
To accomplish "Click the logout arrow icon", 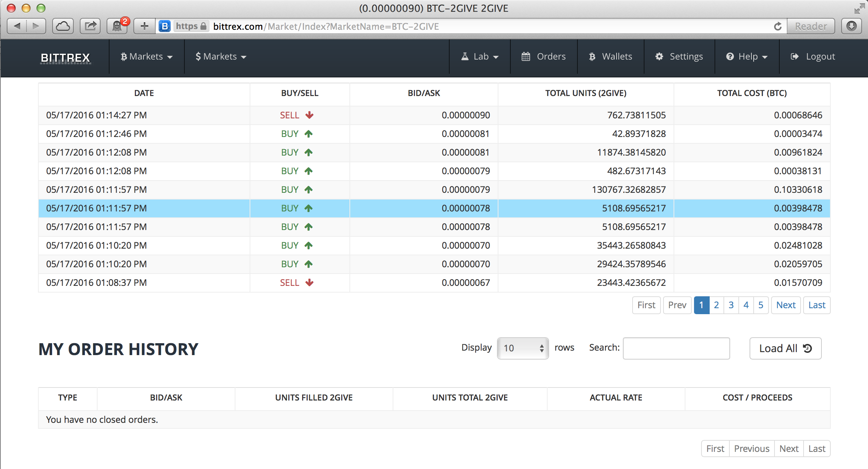I will pos(795,57).
